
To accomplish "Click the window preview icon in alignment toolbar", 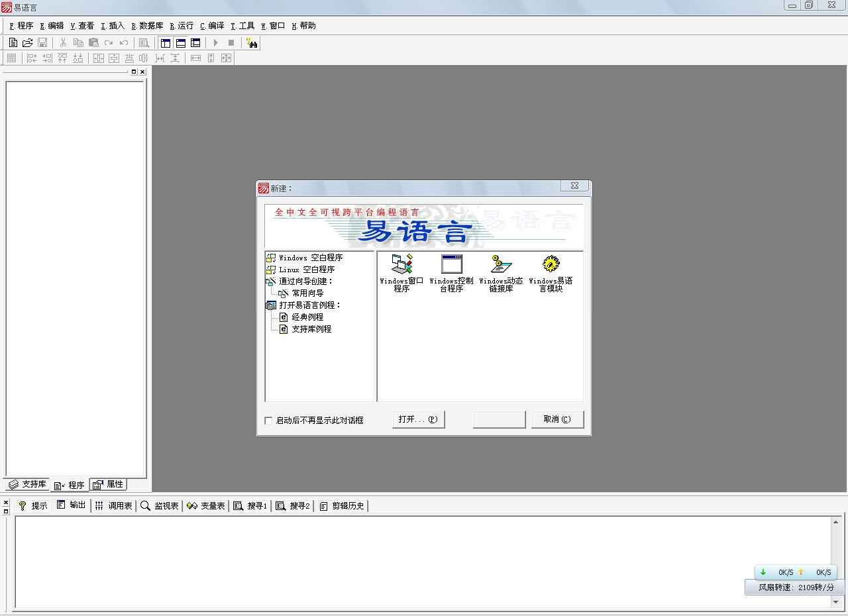I will tap(11, 58).
